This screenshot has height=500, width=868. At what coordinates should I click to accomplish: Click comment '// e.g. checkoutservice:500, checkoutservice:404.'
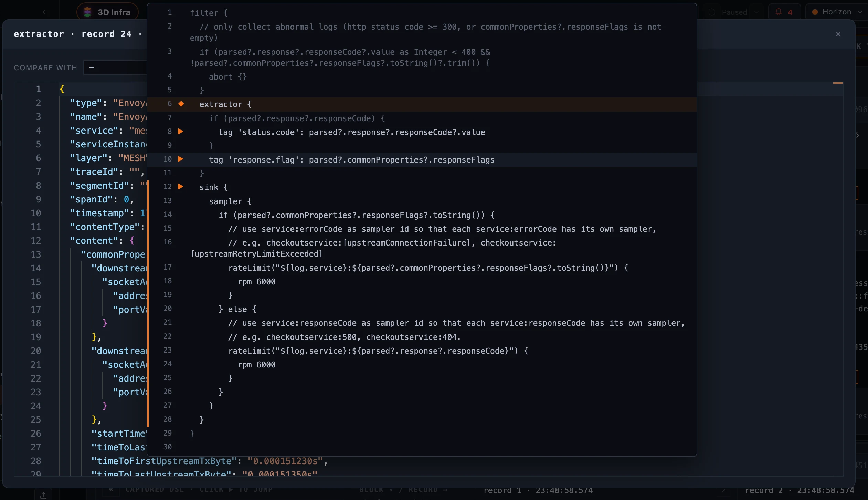[x=344, y=337]
